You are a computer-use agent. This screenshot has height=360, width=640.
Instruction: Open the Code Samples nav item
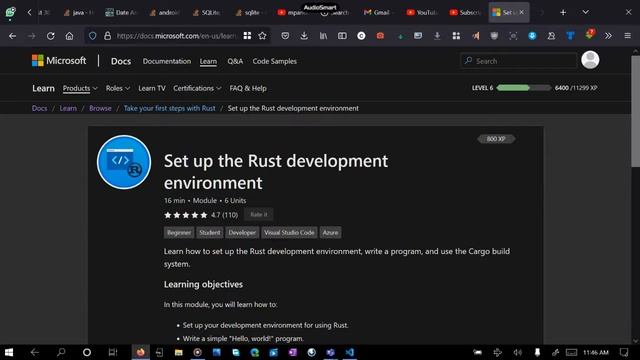pos(274,61)
